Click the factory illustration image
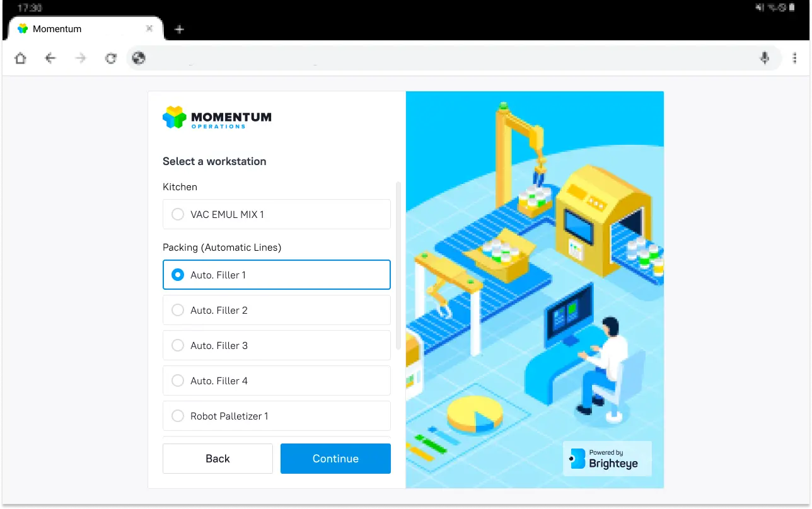 click(535, 290)
